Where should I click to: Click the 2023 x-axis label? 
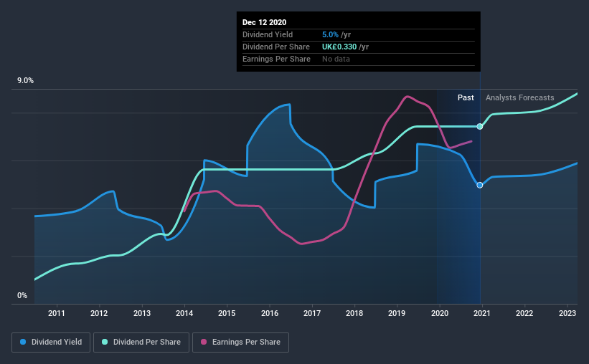coord(567,313)
